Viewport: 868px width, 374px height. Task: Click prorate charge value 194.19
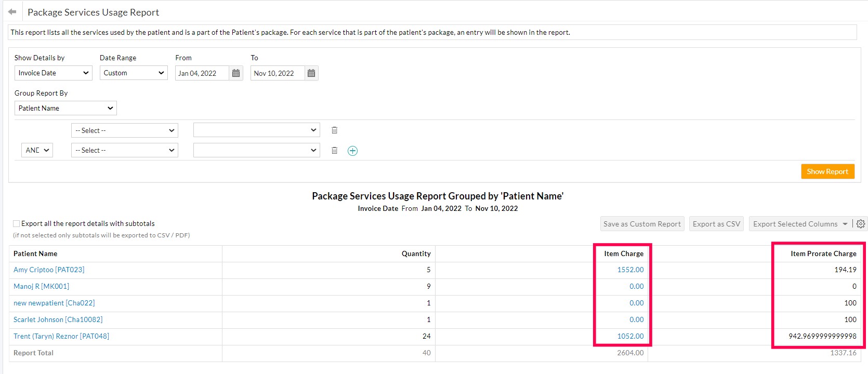[846, 270]
